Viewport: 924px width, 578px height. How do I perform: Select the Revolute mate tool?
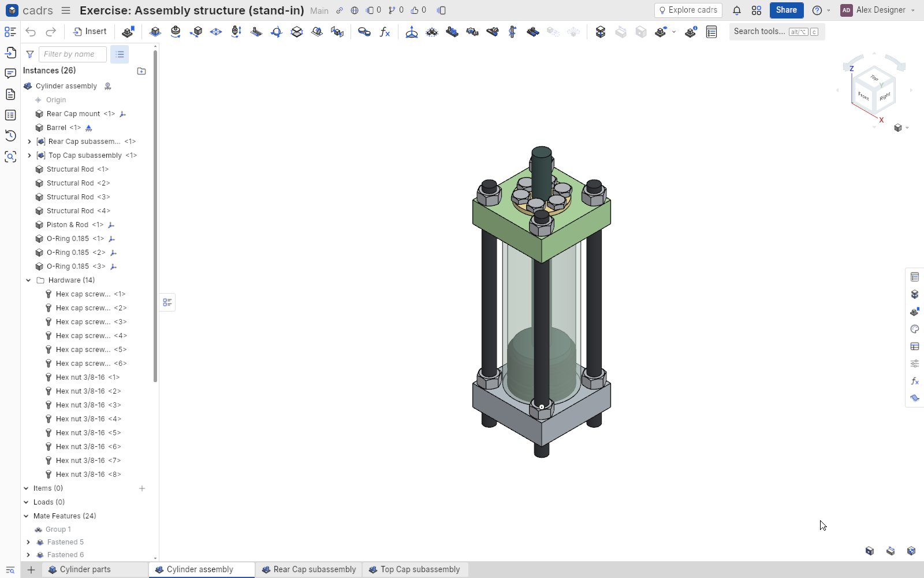tap(176, 32)
